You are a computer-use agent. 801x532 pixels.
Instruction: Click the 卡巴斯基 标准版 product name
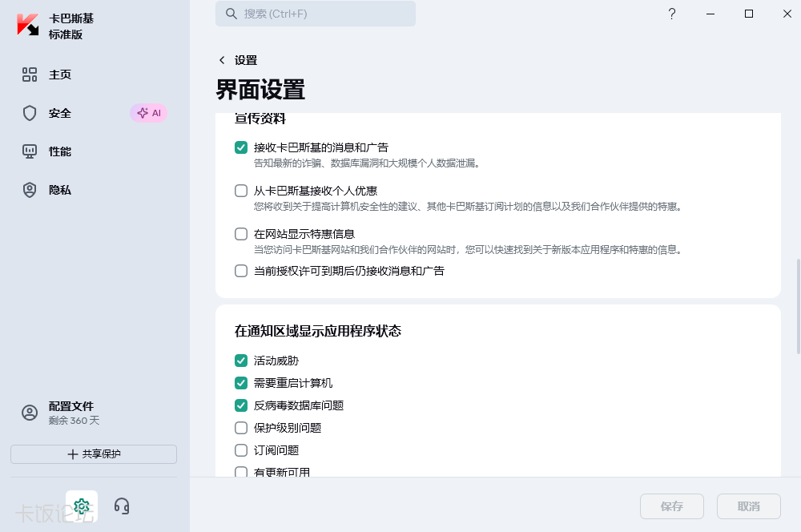[x=71, y=26]
